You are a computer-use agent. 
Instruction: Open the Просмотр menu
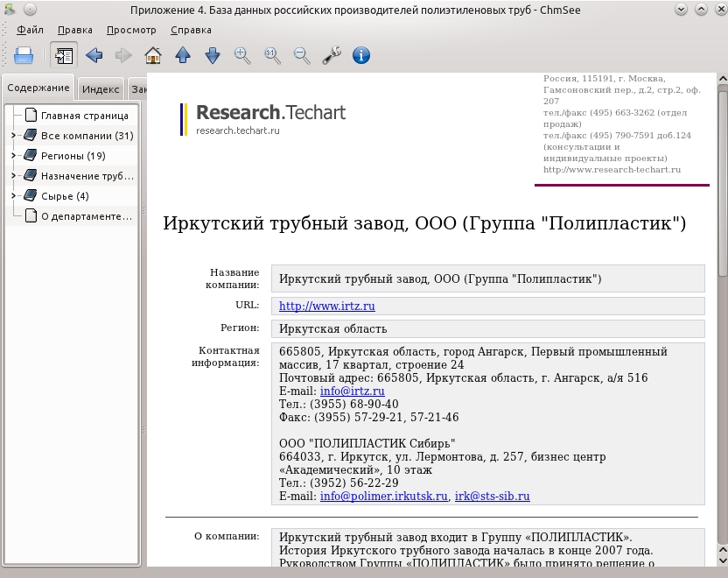(131, 30)
